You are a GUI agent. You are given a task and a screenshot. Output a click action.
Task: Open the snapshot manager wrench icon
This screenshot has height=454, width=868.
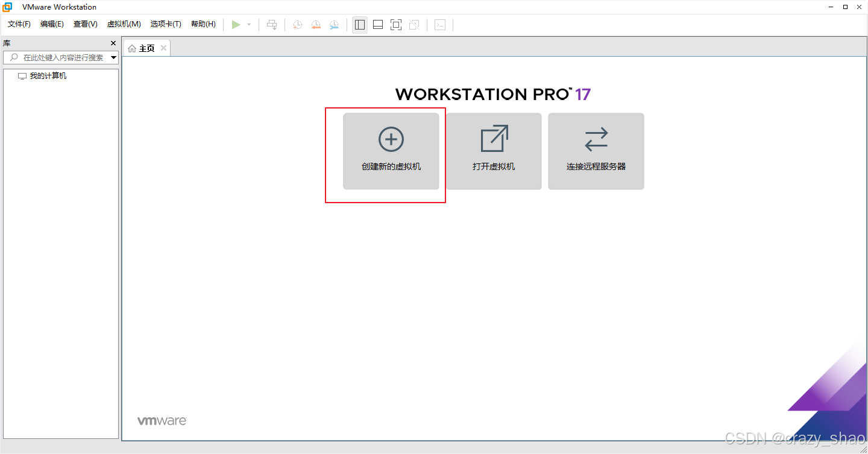coord(334,25)
